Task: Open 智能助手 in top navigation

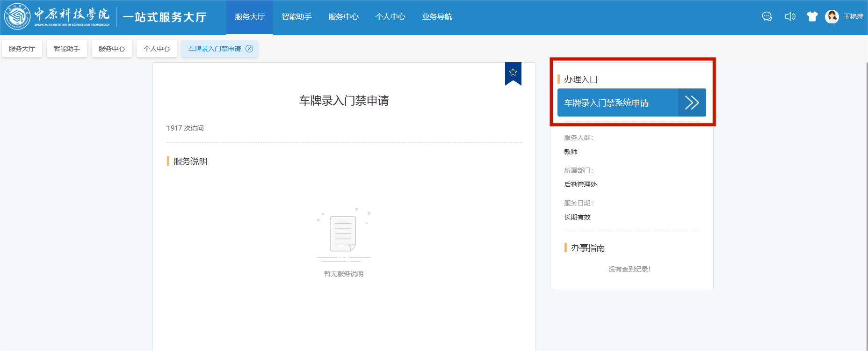Action: tap(297, 17)
